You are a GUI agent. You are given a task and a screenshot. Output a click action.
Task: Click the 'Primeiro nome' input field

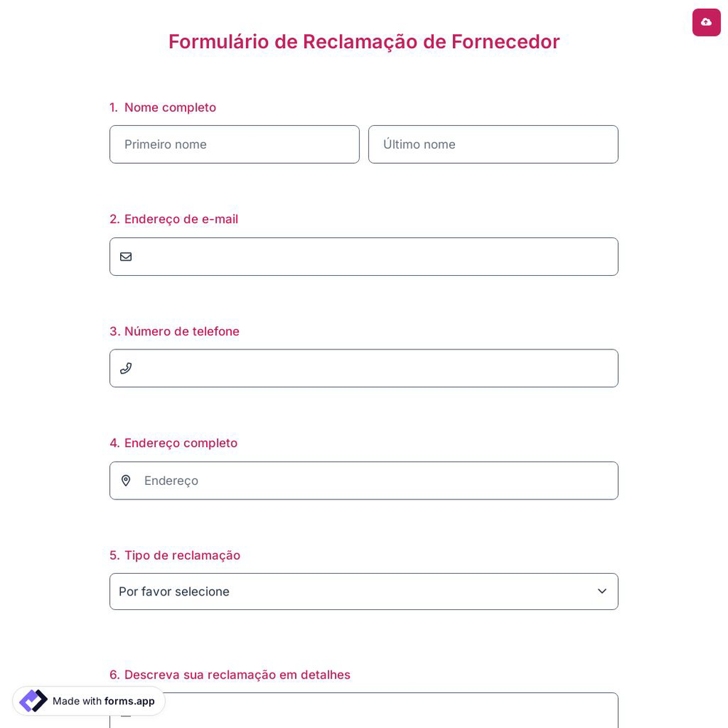coord(234,144)
